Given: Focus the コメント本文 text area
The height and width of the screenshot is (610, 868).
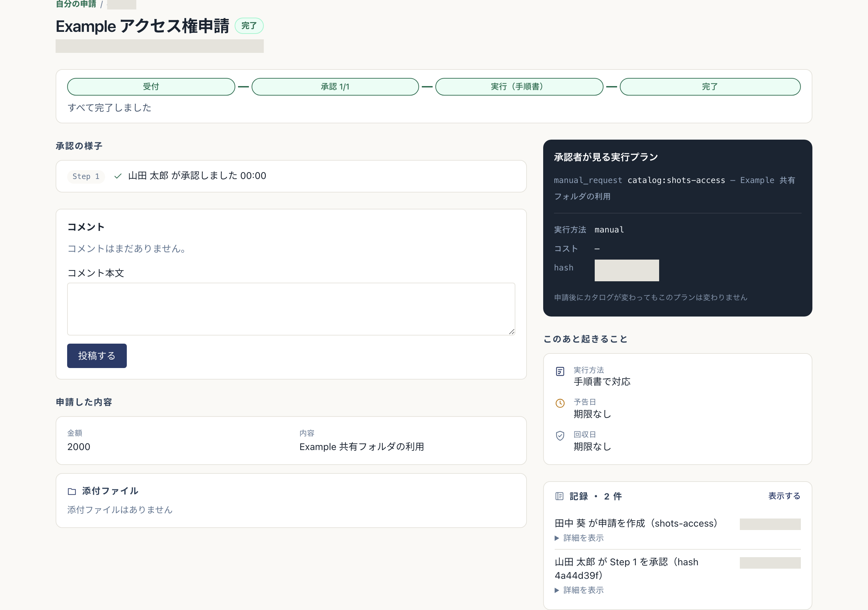Looking at the screenshot, I should point(291,309).
